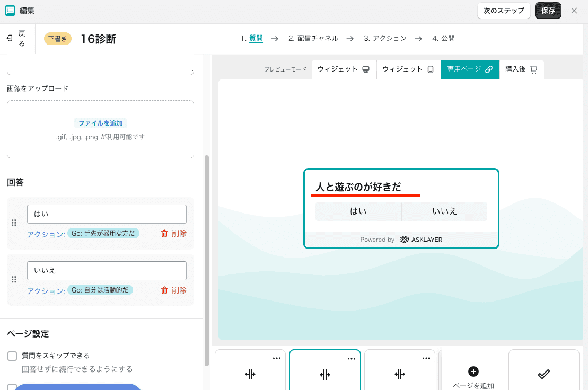Viewport: 588px width, 390px height.
Task: Click the drag handle next to はい answer
Action: (14, 223)
